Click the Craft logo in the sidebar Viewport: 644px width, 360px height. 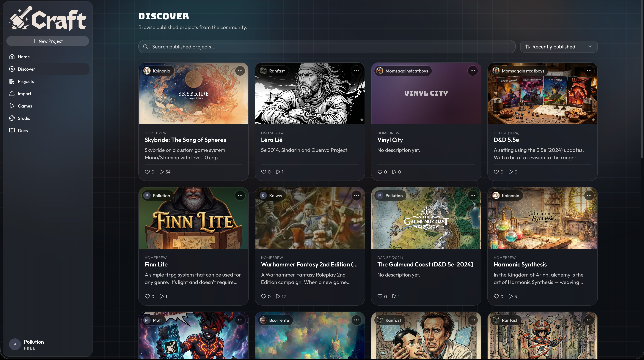click(48, 18)
